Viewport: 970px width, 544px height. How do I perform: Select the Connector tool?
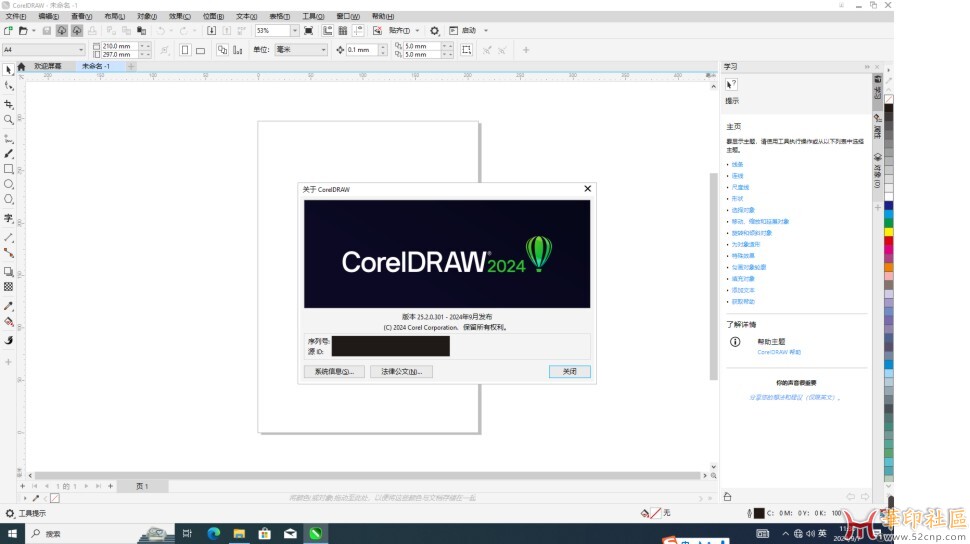(x=9, y=253)
